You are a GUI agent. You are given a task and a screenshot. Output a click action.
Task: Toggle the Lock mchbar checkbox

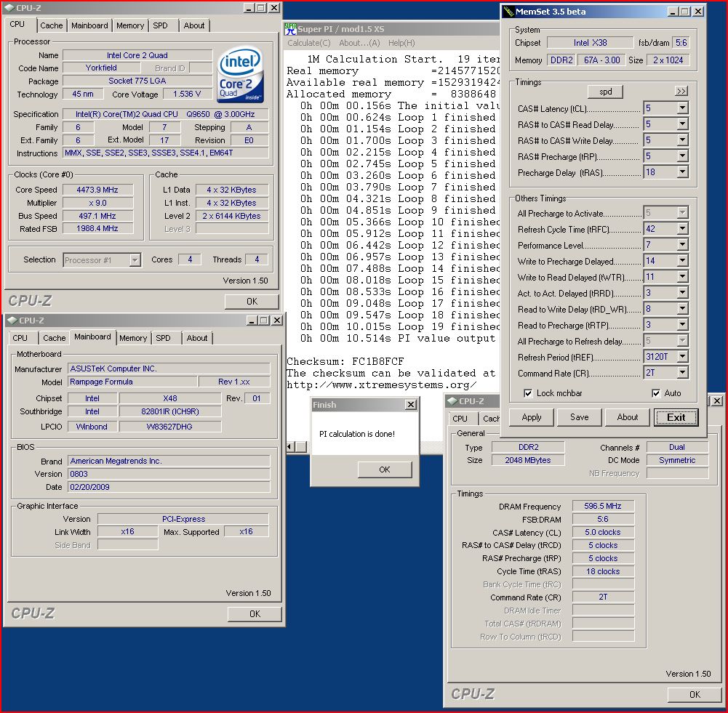528,393
